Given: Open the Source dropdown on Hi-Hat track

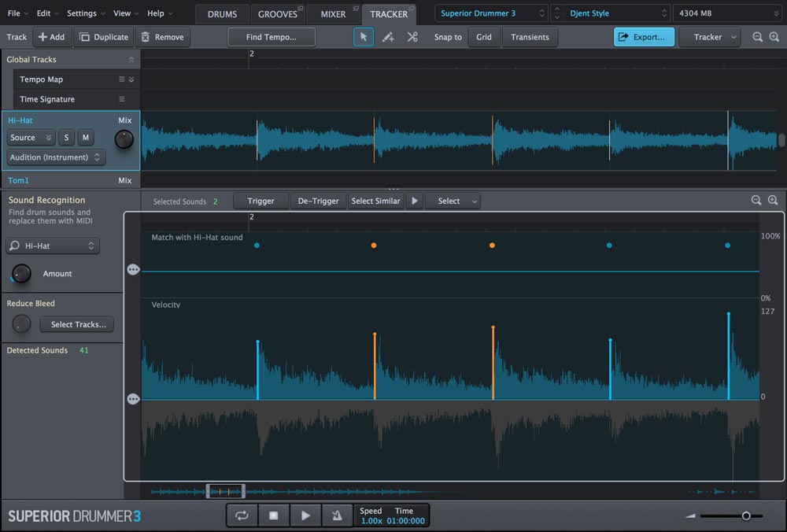Looking at the screenshot, I should tap(31, 138).
